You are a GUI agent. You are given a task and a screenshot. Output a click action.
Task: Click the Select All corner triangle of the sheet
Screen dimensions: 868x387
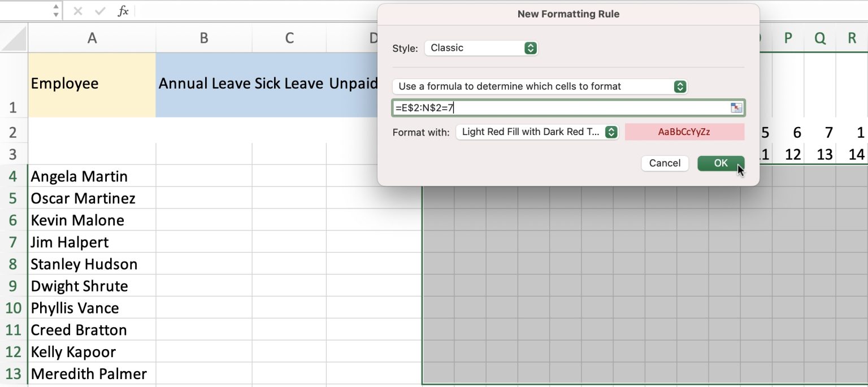pos(15,38)
